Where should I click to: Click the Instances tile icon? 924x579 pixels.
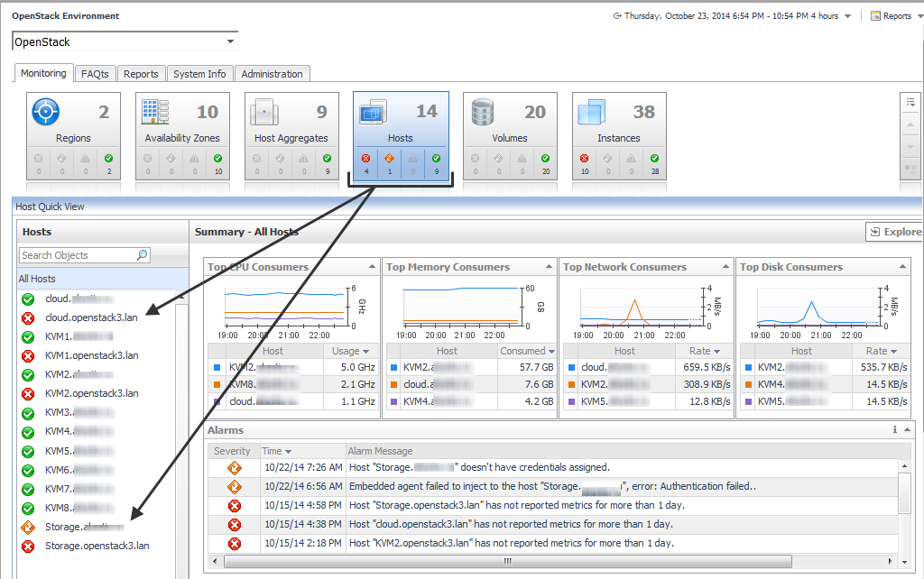592,111
